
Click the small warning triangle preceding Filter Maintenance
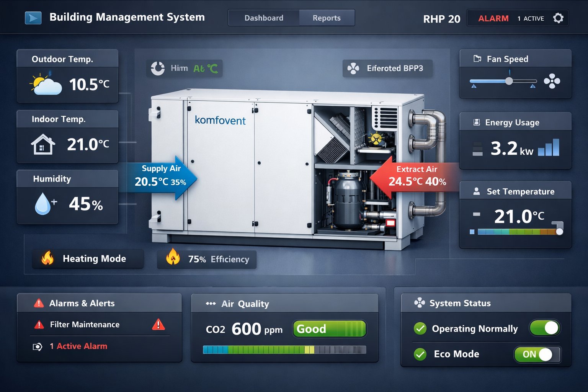click(x=39, y=325)
